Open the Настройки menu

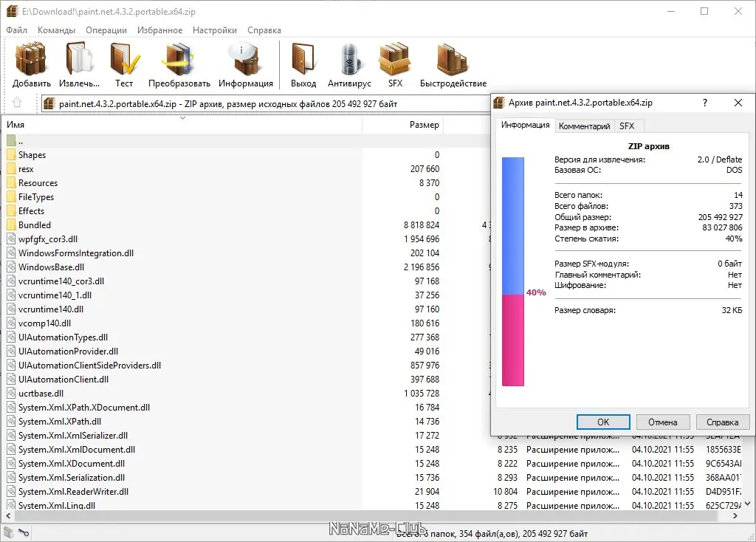(x=215, y=30)
